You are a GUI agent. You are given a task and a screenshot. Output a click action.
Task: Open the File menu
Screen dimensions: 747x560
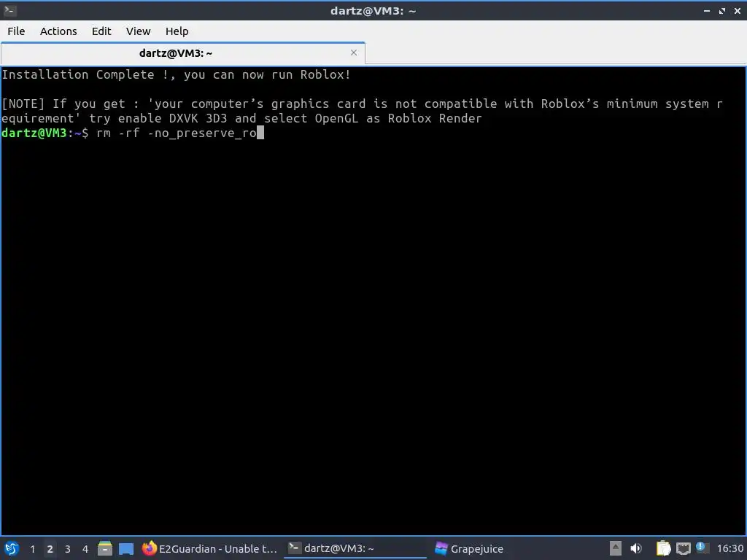click(16, 31)
